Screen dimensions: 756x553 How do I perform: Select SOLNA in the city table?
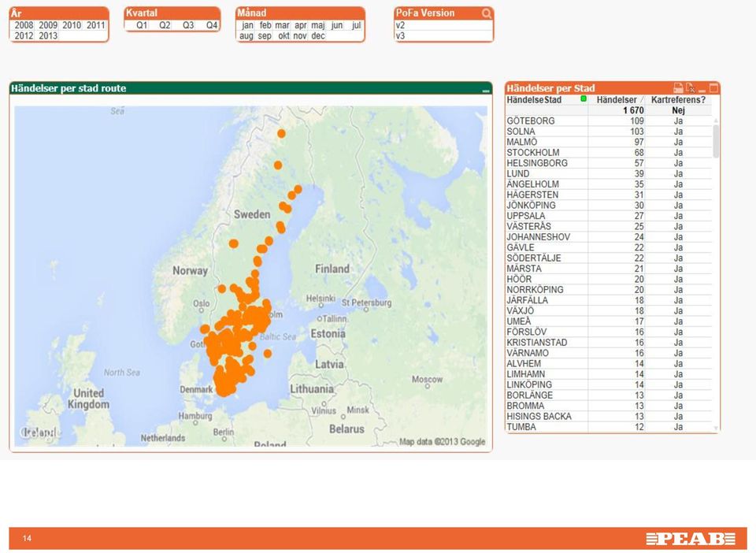tap(521, 131)
